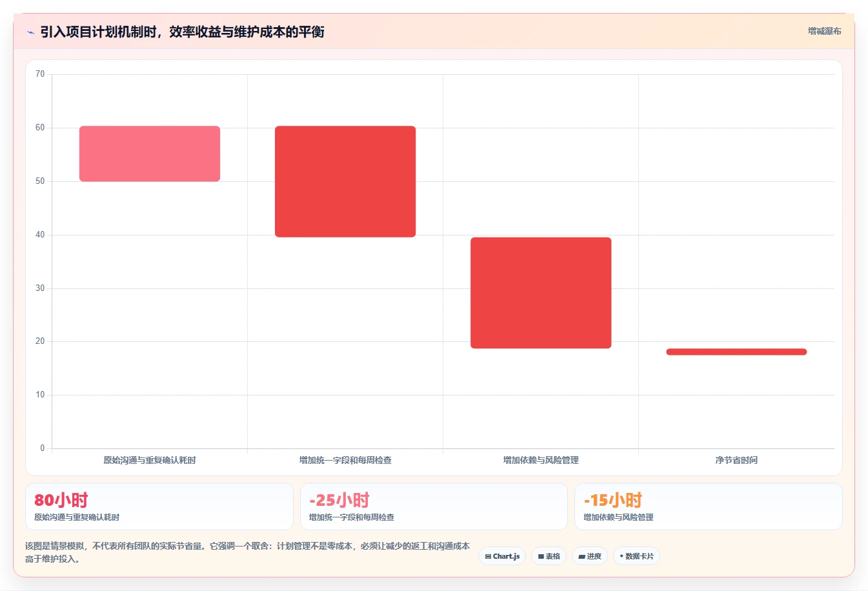Select the 进度 tag chip
The width and height of the screenshot is (868, 591).
(x=590, y=556)
